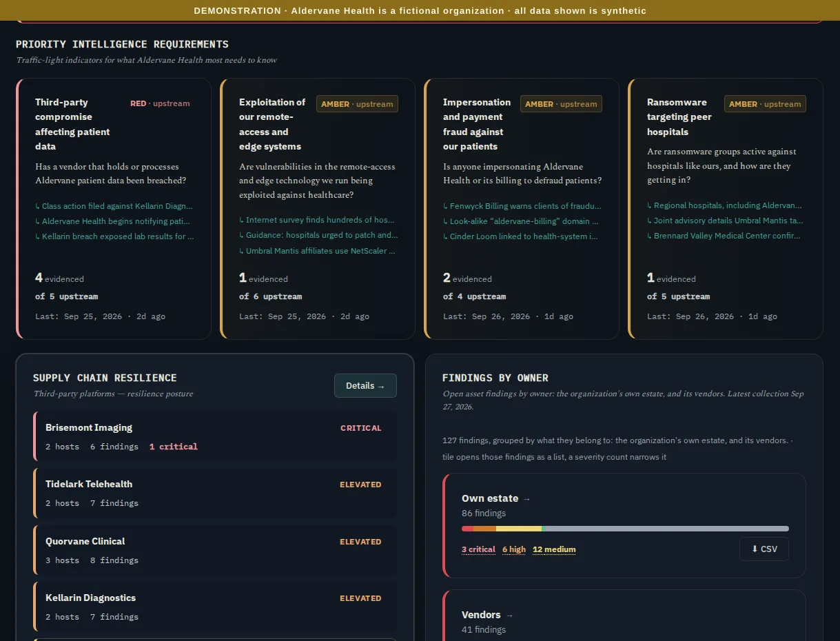Click the gray segment of Own estate severity bar
The height and width of the screenshot is (641, 840).
coord(667,529)
